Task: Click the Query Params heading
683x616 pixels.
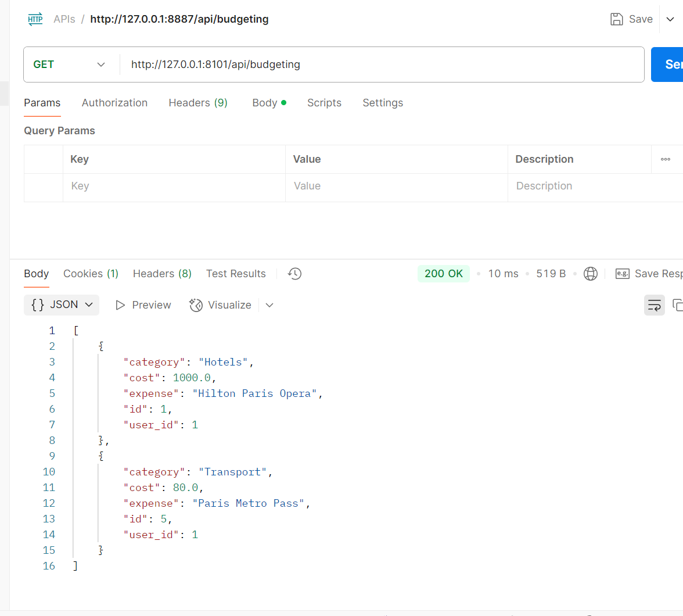Action: 59,131
